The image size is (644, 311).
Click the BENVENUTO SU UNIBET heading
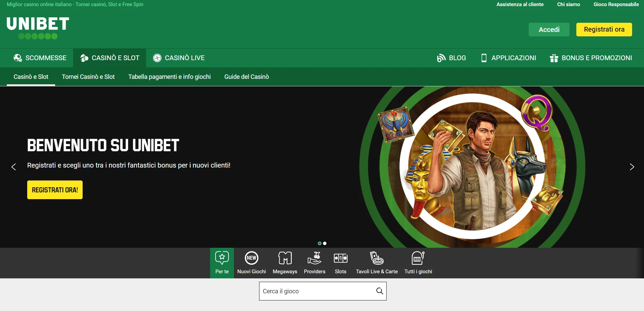(103, 145)
